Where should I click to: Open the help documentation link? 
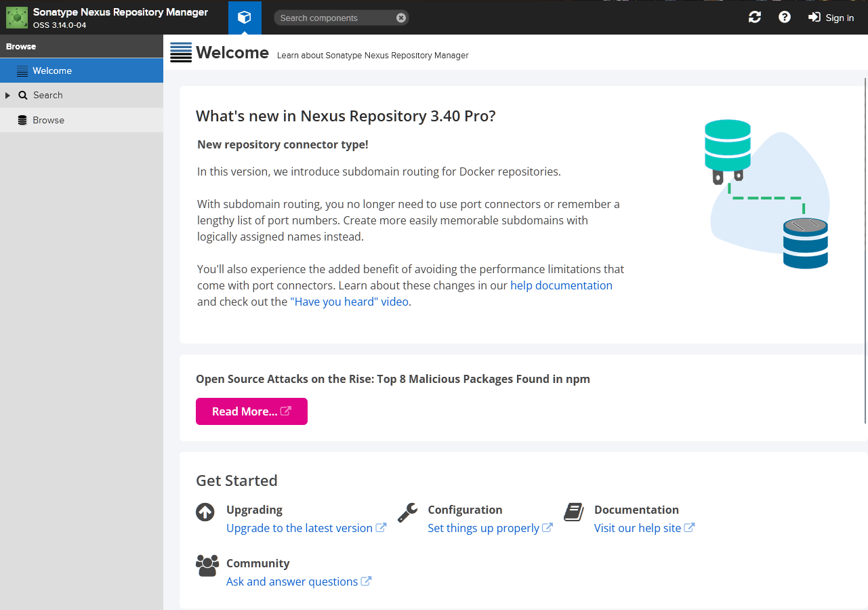tap(561, 285)
